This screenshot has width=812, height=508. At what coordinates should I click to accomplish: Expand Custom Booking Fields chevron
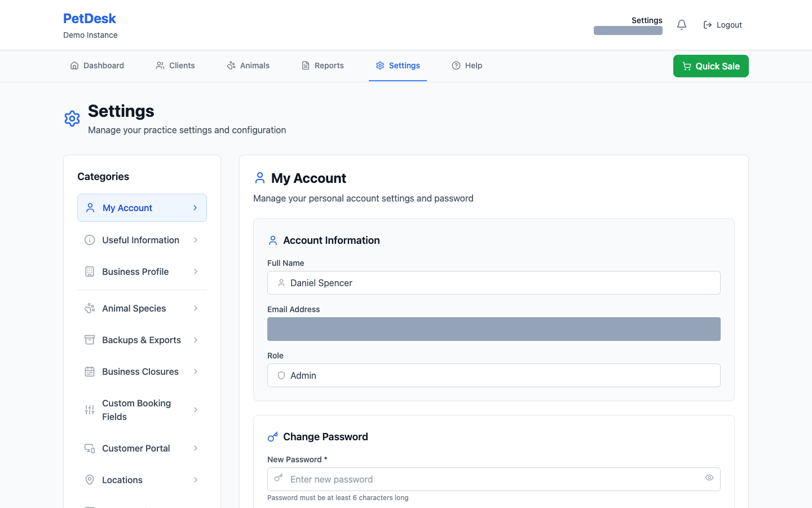(196, 410)
